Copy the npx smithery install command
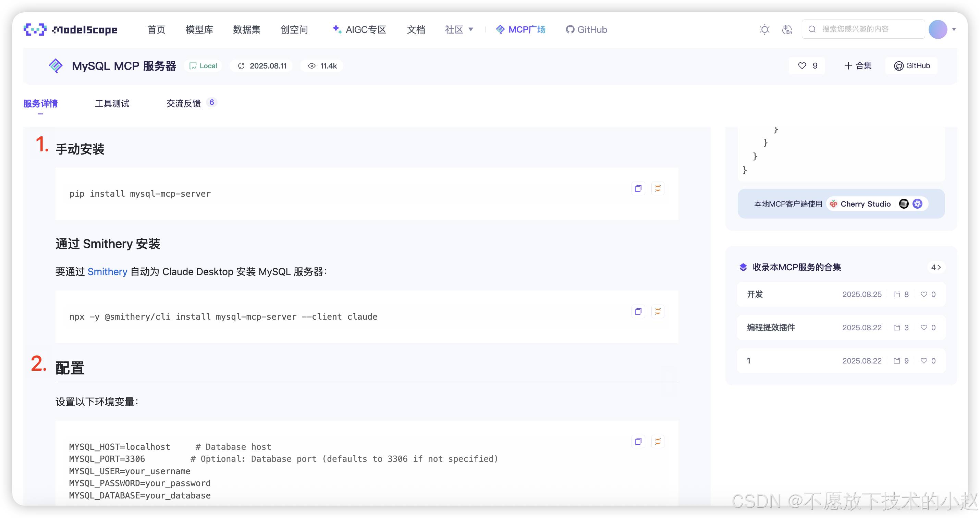980x518 pixels. click(638, 311)
